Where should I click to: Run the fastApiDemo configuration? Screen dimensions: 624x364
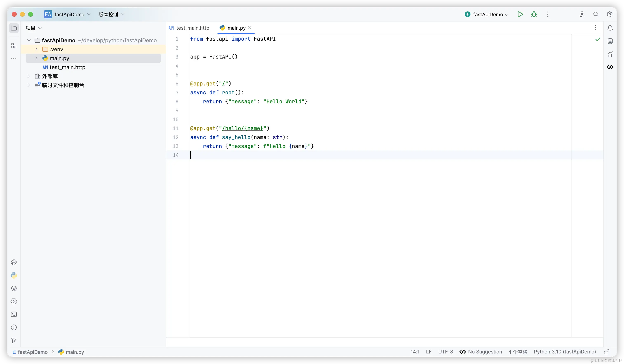click(x=520, y=14)
